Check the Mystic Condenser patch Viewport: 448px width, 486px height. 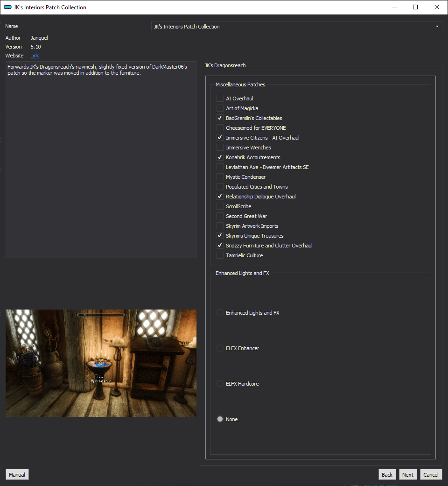tap(220, 177)
